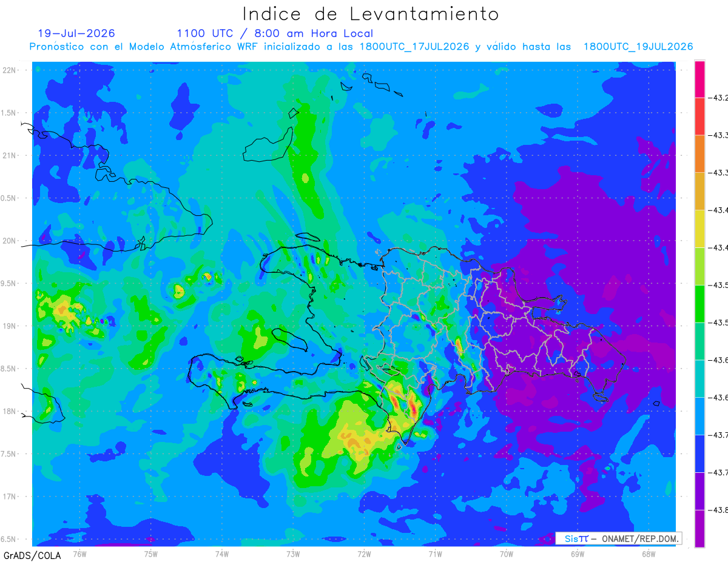Click the "21N" latitude label
This screenshot has width=728, height=562.
click(x=10, y=155)
